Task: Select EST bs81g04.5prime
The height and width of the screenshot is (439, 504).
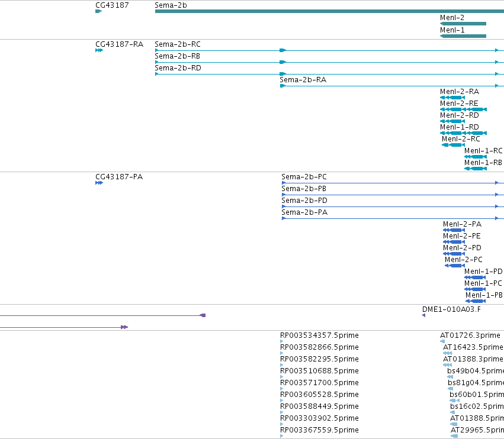Action: click(x=476, y=383)
